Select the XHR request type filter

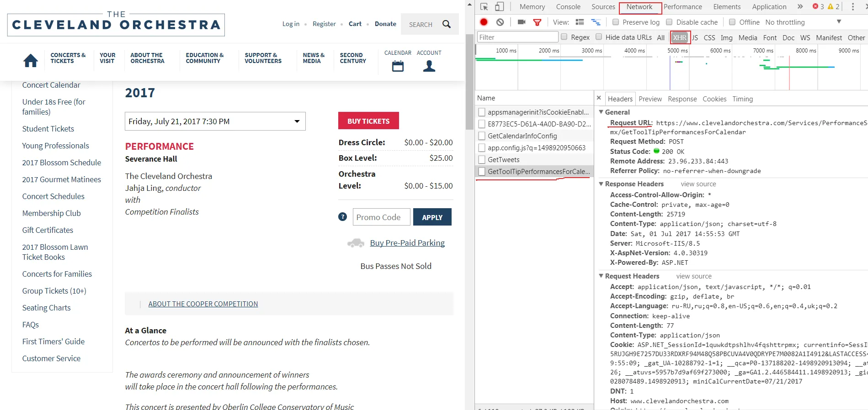coord(680,37)
